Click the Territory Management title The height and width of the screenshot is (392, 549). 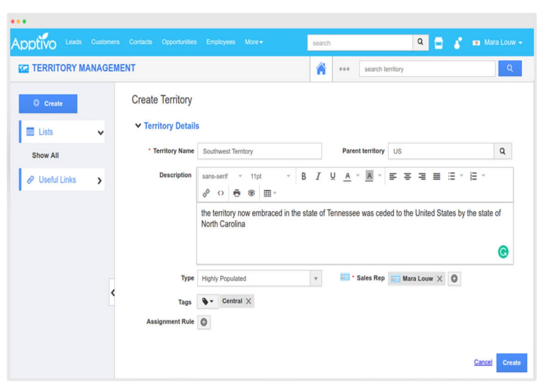point(84,68)
